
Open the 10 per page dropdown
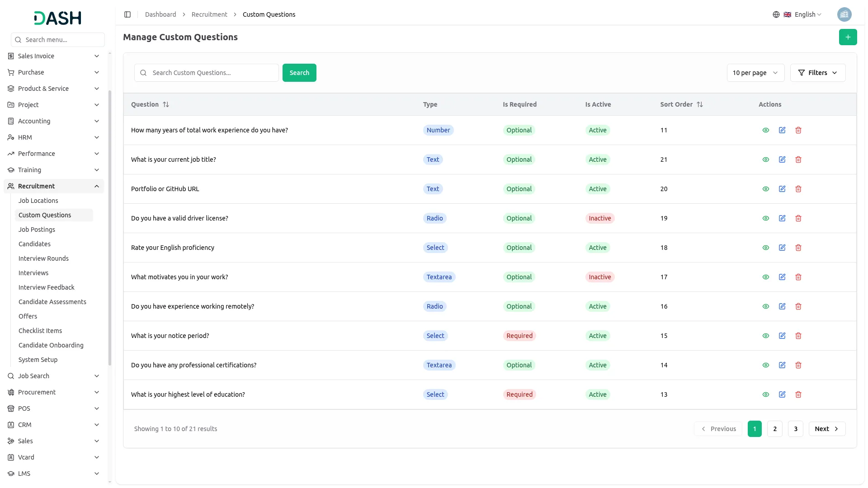coord(755,73)
